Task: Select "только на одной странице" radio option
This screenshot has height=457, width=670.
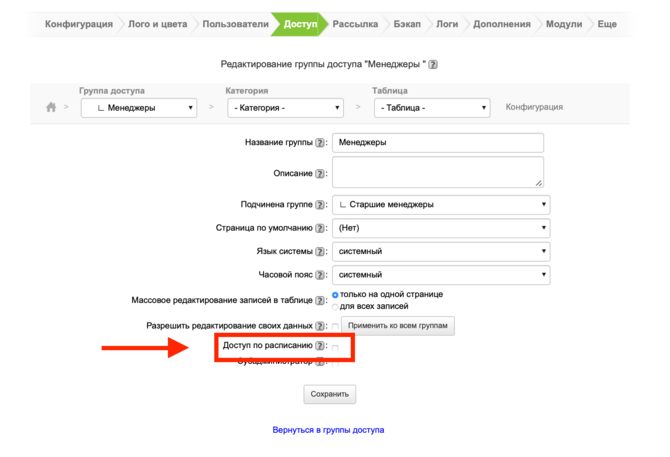Action: tap(335, 295)
